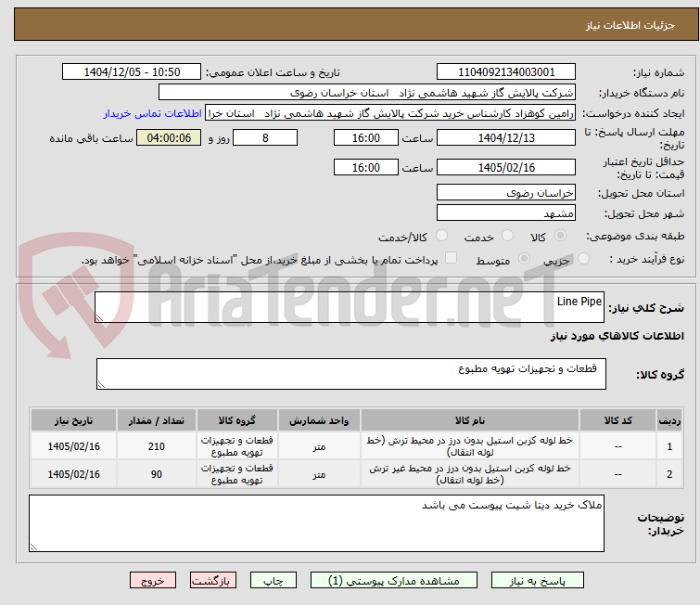The width and height of the screenshot is (700, 605).
Task: Select the خدمت radio button
Action: click(x=507, y=236)
